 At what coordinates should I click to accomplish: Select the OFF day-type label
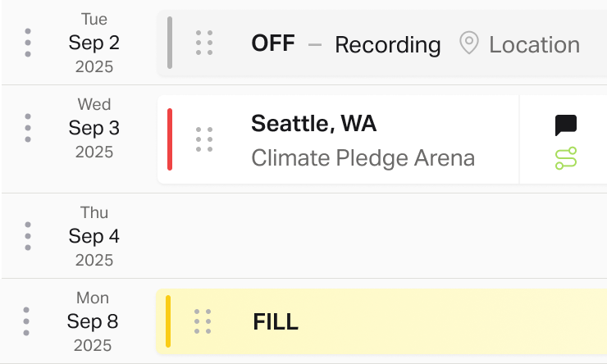pos(273,43)
